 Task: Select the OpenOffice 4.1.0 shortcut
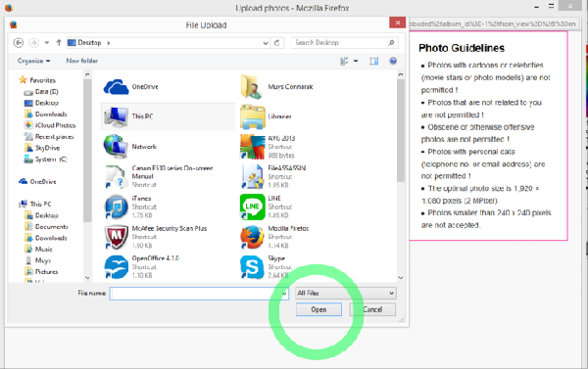pyautogui.click(x=142, y=267)
